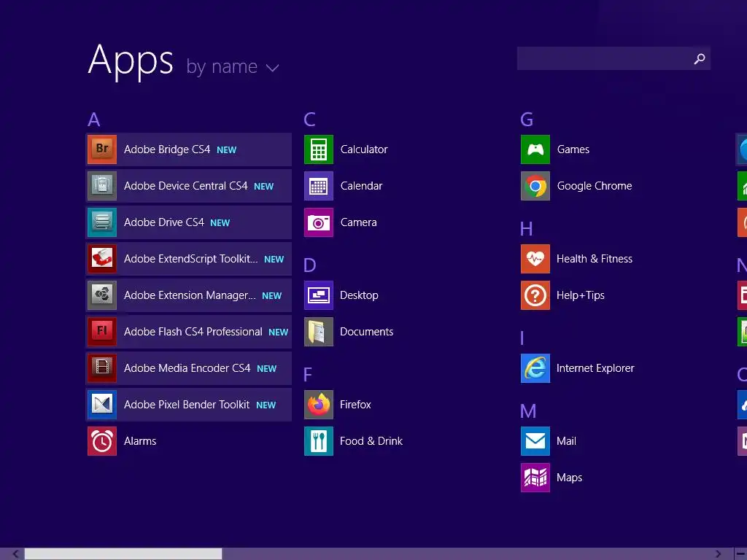This screenshot has height=560, width=747.
Task: Select the 'Calculator' text label
Action: [x=364, y=149]
